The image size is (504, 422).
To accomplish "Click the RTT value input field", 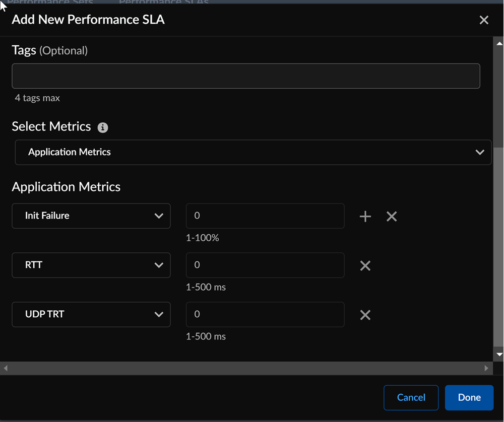I will pos(265,265).
